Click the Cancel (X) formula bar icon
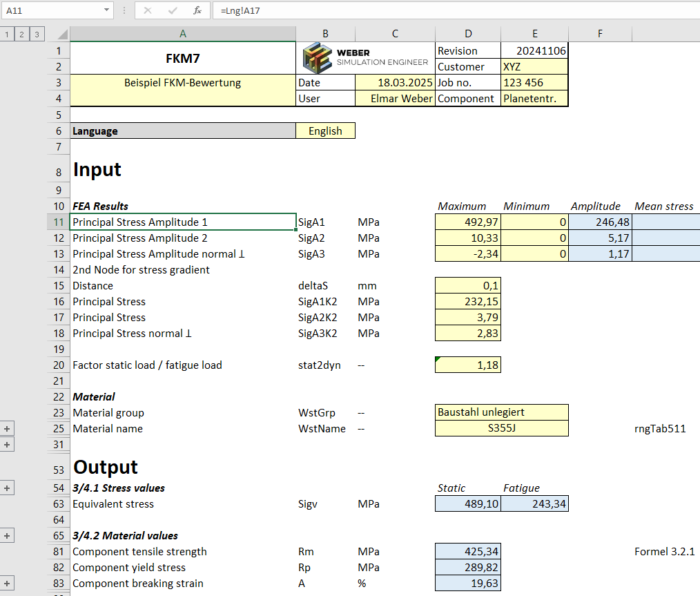Screen dimensions: 700x596 pos(147,11)
